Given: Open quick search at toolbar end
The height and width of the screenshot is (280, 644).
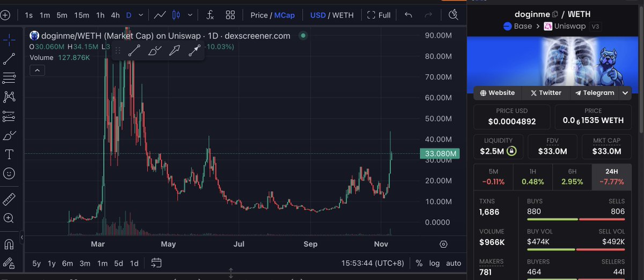Looking at the screenshot, I should pos(453,15).
